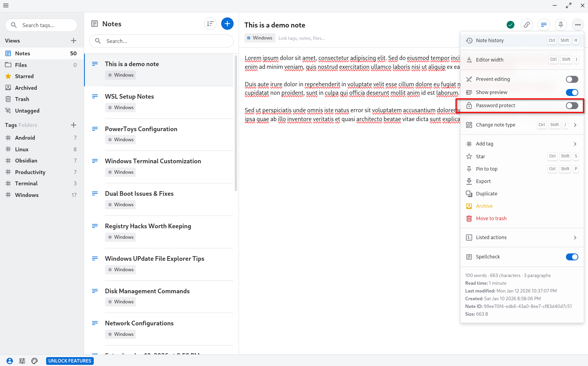Screen dimensions: 588x366
Task: Open the Linux tag in sidebar
Action: point(42,149)
